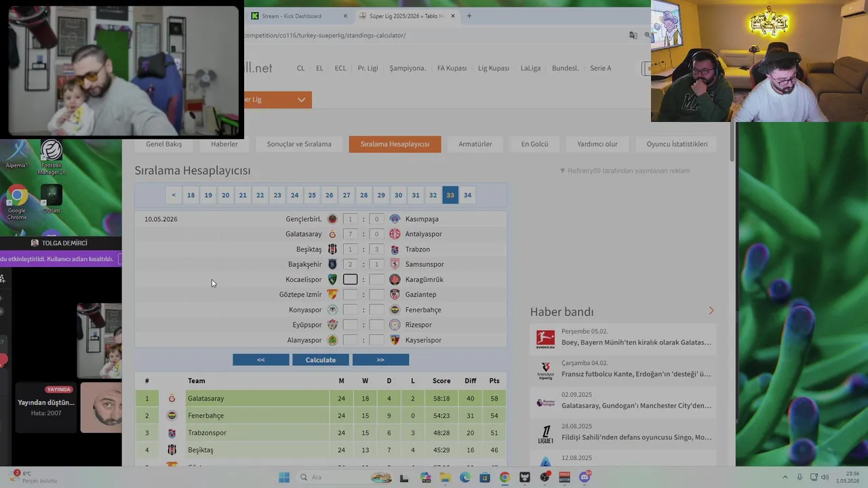Image resolution: width=868 pixels, height=488 pixels.
Task: Select matchday 34
Action: [x=467, y=195]
